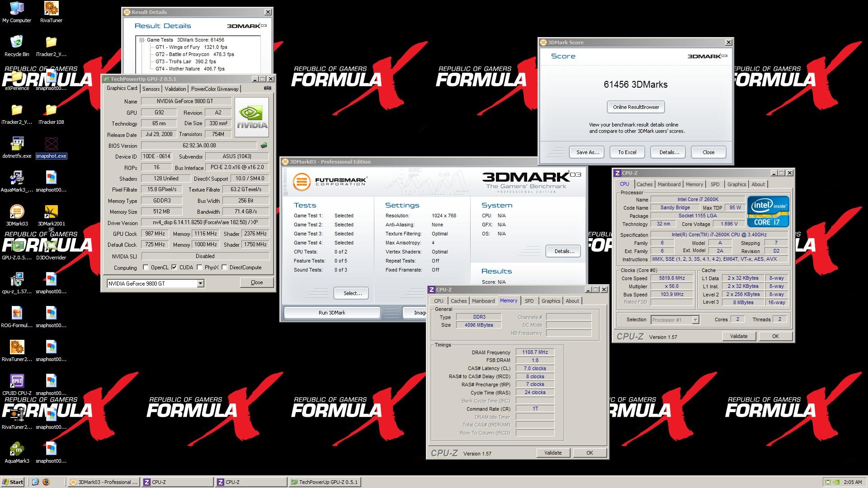Enable the OpenCL checkbox in GPU-Z
Image resolution: width=868 pixels, height=488 pixels.
pyautogui.click(x=146, y=267)
